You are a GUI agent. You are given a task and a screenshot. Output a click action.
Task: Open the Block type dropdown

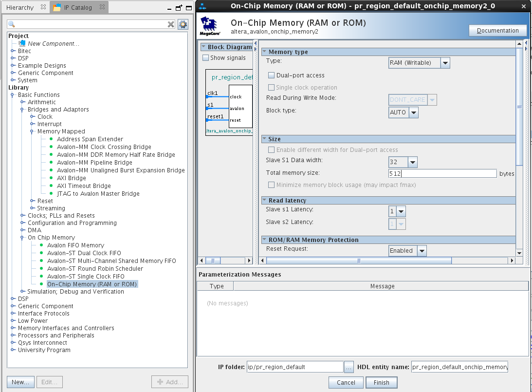click(x=414, y=112)
